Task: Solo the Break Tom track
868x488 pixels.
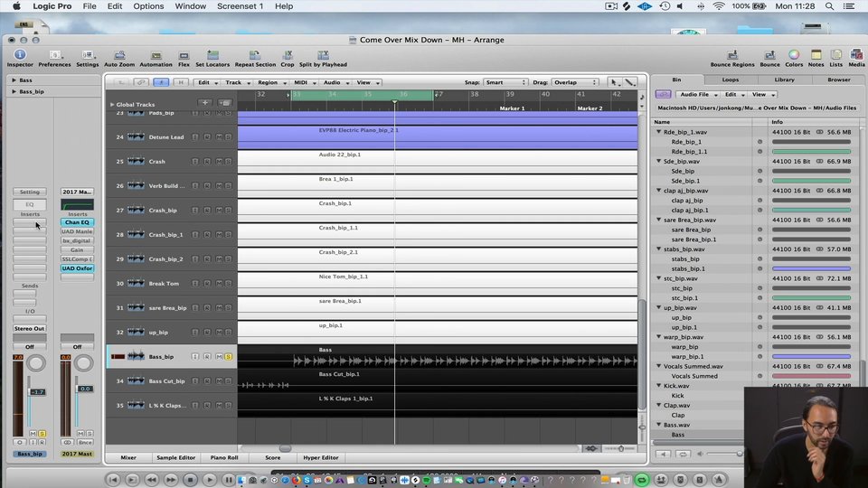Action: coord(228,283)
